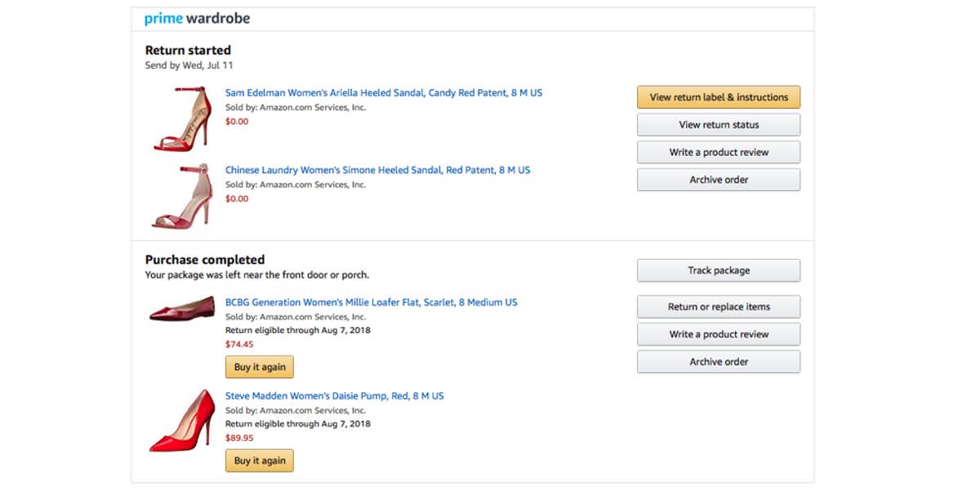Track the completed purchase package

coord(718,269)
